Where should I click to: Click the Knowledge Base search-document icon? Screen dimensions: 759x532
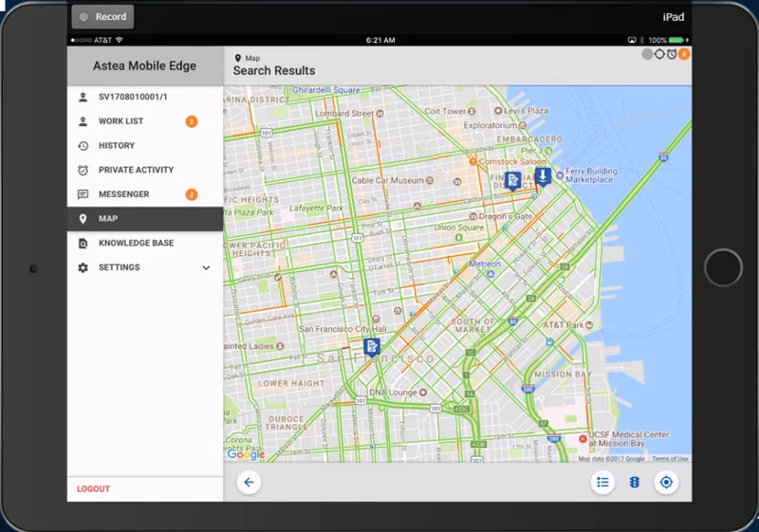click(83, 244)
